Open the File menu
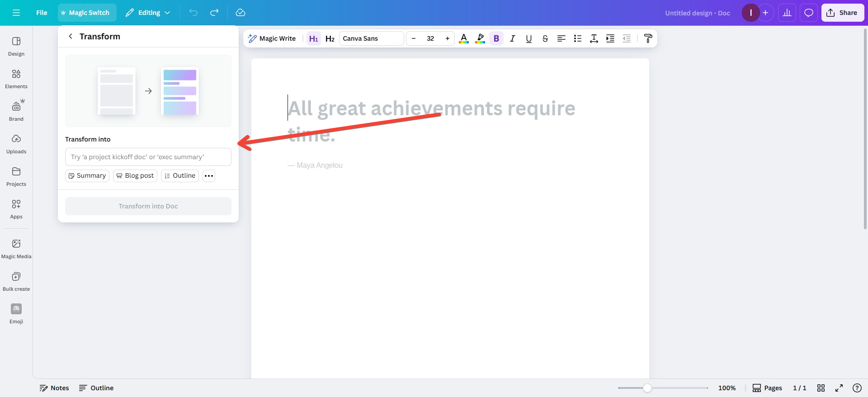The image size is (868, 397). click(x=42, y=13)
